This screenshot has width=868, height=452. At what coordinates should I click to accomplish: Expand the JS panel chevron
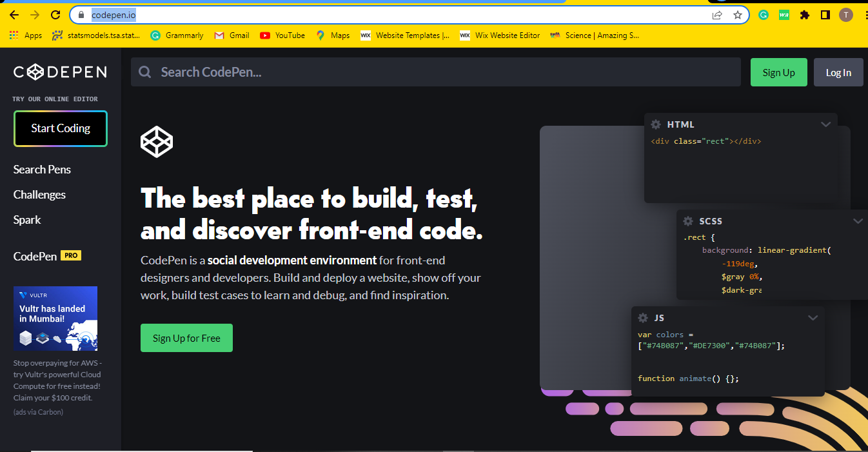tap(813, 318)
